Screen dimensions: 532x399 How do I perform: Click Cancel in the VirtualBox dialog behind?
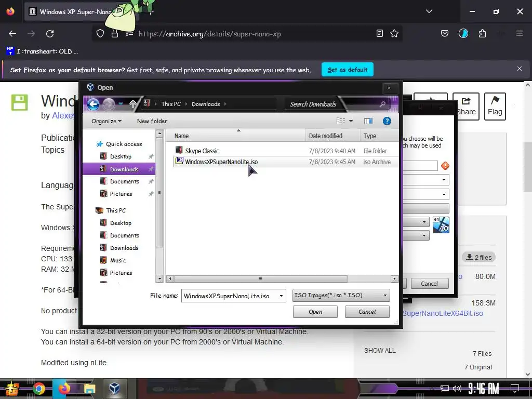[x=430, y=284]
